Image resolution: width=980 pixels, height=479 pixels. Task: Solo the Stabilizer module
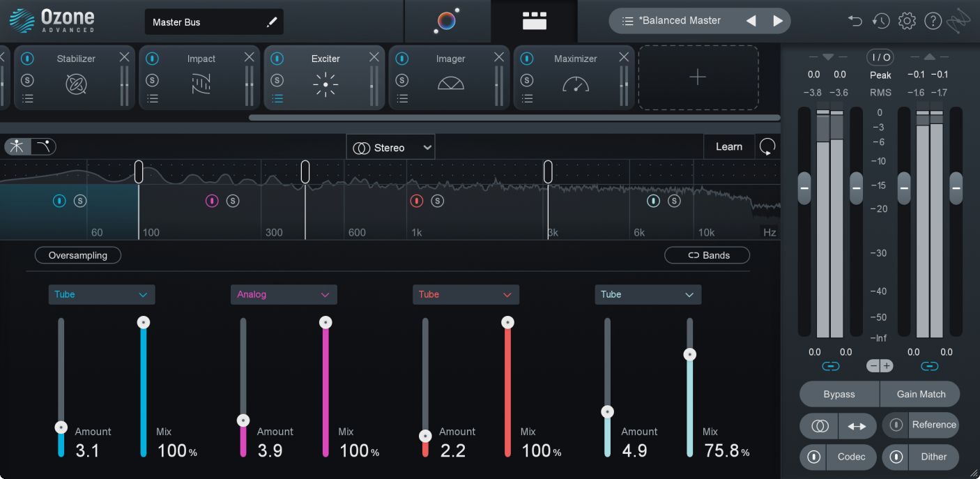(x=27, y=80)
